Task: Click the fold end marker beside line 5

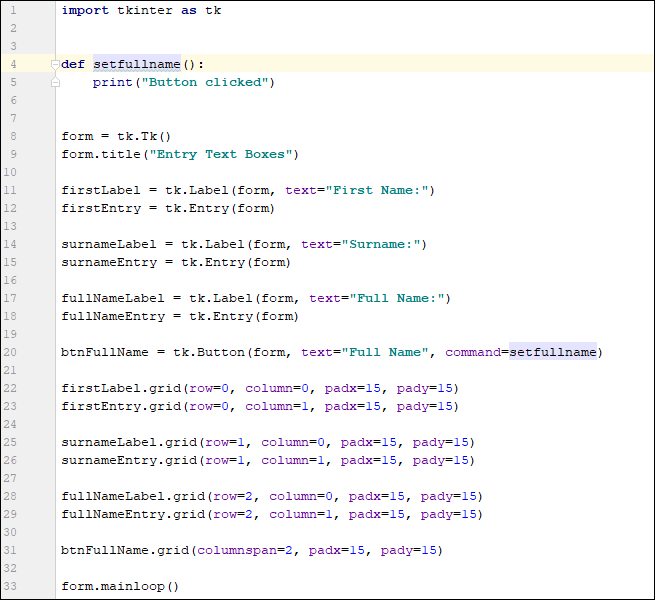Action: pyautogui.click(x=55, y=83)
